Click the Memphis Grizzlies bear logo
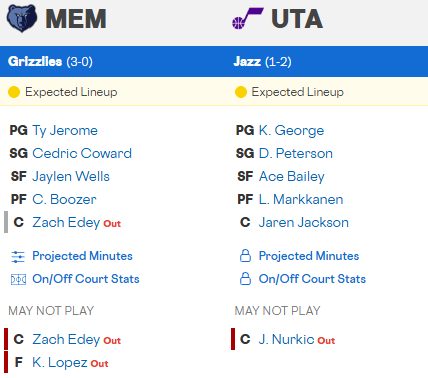428x378 pixels. [22, 18]
